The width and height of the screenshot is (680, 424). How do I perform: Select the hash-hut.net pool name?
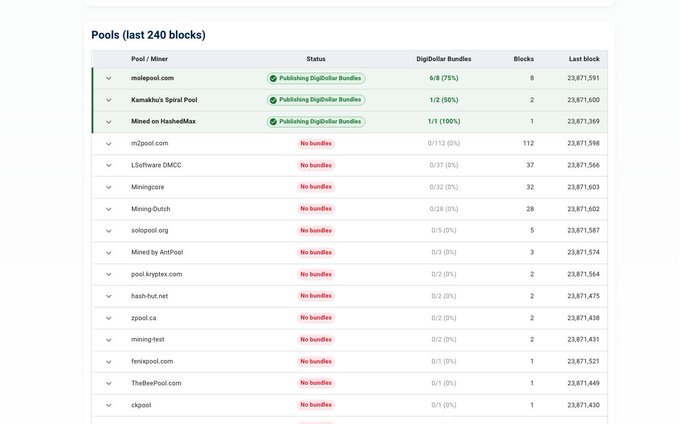[x=149, y=296]
